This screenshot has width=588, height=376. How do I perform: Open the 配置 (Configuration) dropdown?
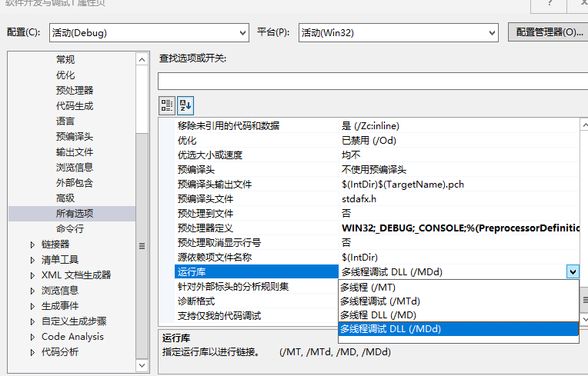tap(149, 33)
